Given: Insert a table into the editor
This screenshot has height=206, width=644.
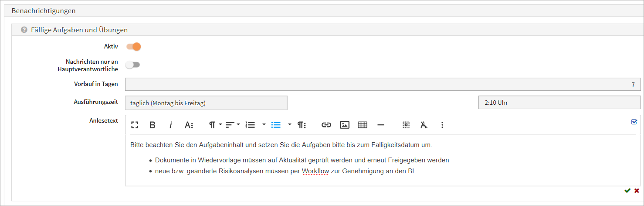Looking at the screenshot, I should (362, 125).
